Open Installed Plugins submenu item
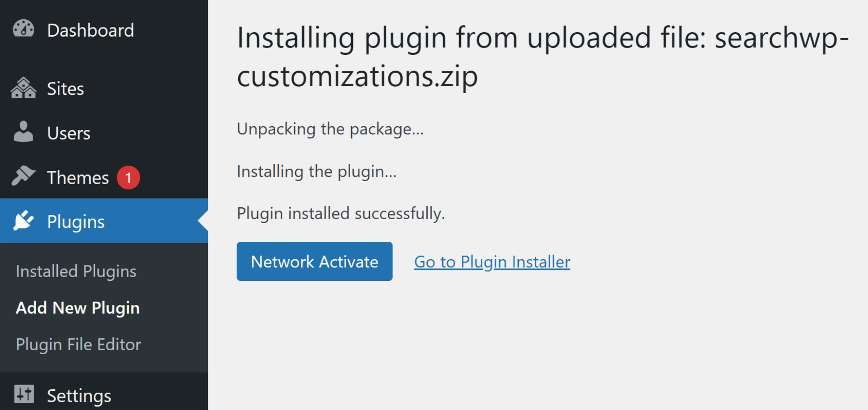 click(76, 271)
